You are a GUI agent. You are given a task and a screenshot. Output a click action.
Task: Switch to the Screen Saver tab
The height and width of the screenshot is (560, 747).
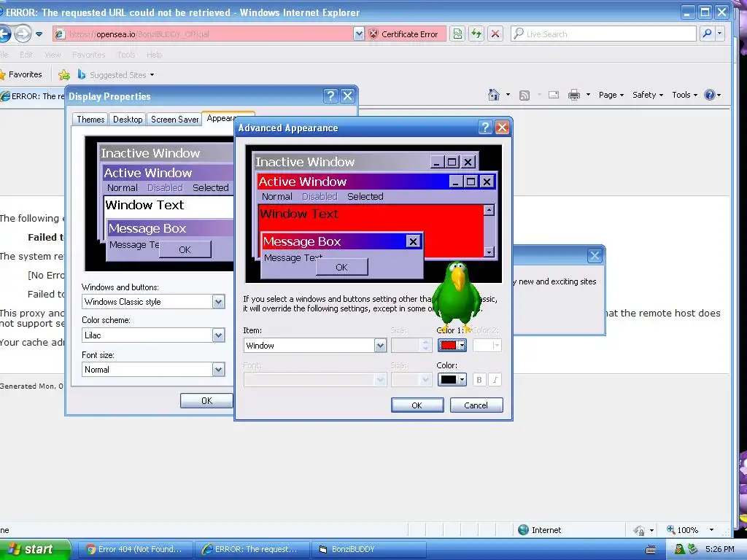pyautogui.click(x=175, y=120)
